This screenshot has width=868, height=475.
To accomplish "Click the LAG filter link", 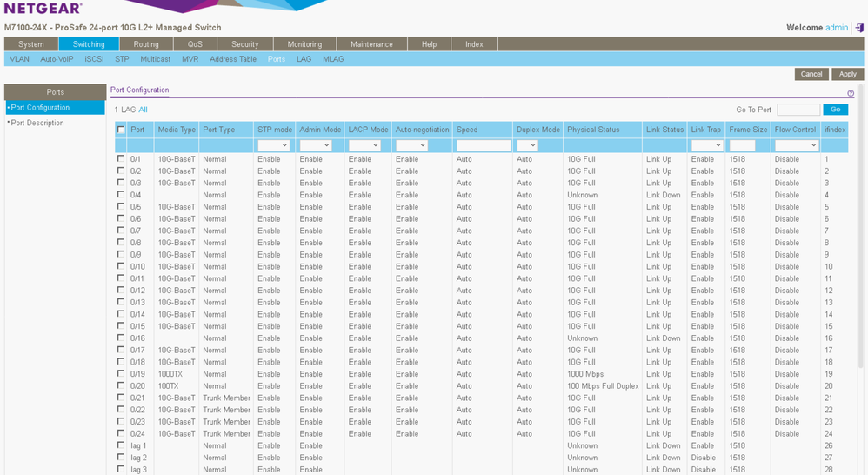I will tap(129, 110).
